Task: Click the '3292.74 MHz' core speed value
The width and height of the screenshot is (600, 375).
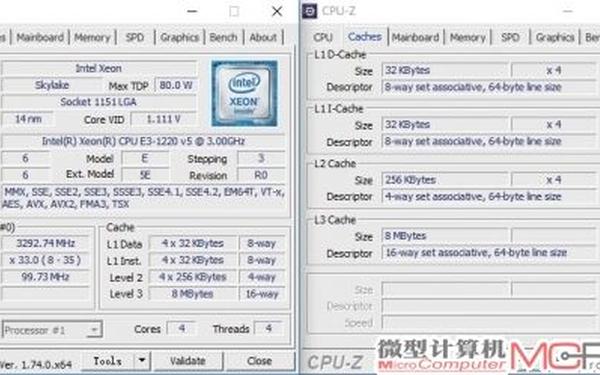Action: coord(46,243)
